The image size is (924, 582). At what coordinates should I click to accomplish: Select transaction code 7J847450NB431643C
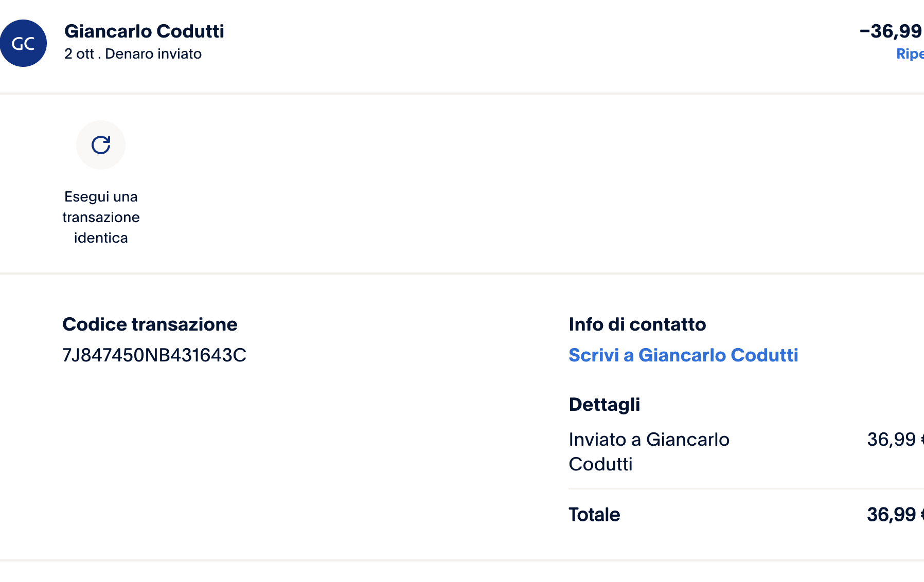click(154, 355)
